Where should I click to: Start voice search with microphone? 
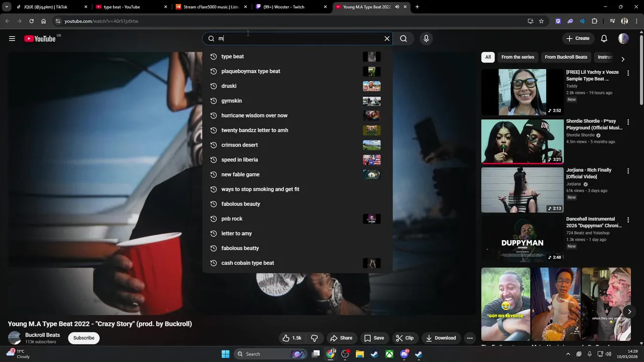426,39
